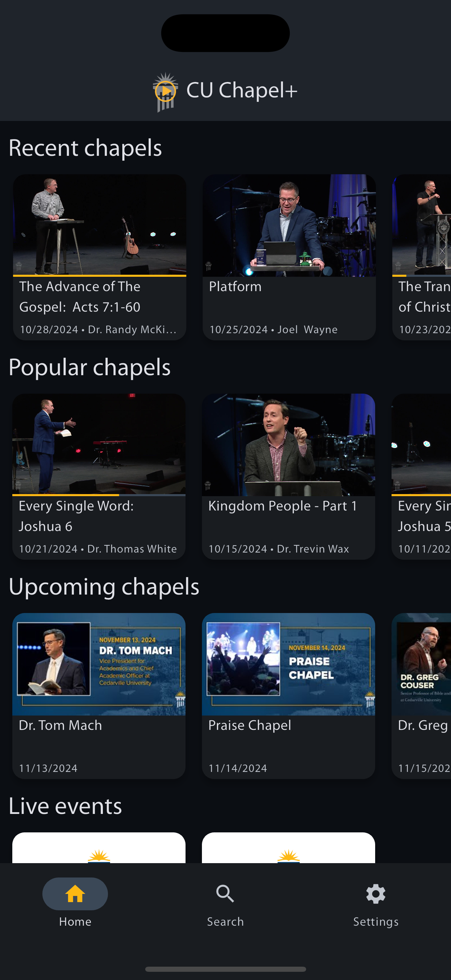Select the 'Platform' title text

[235, 286]
